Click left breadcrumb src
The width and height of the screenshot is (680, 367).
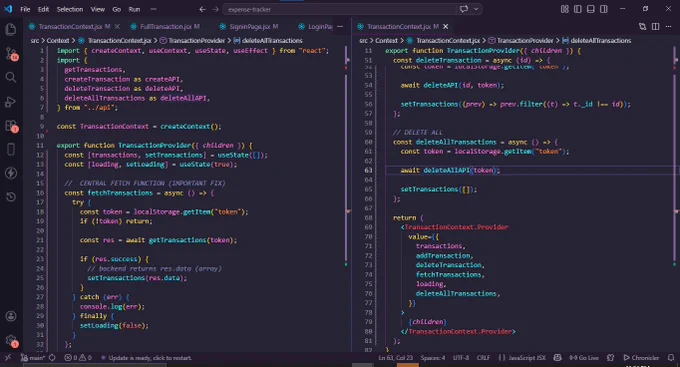pos(35,40)
